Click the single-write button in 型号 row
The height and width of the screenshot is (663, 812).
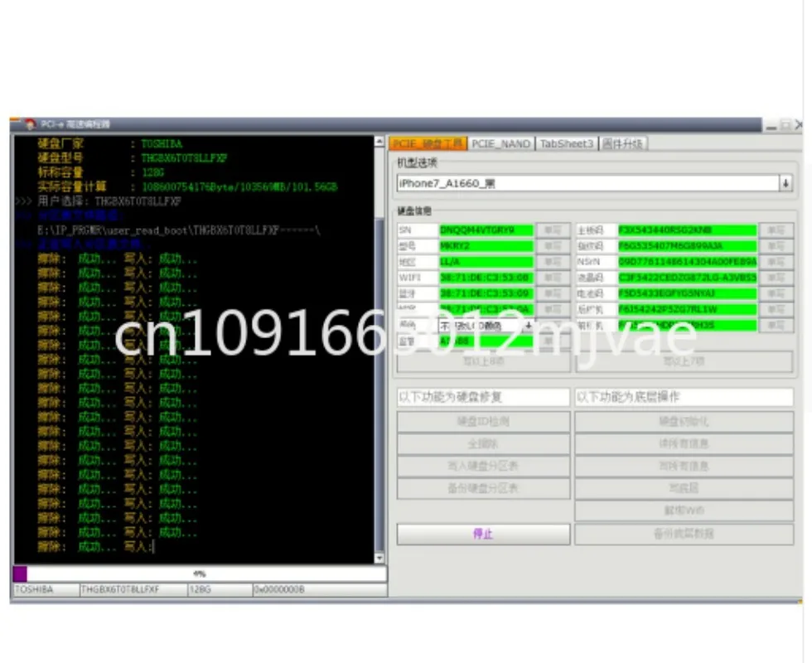coord(553,246)
